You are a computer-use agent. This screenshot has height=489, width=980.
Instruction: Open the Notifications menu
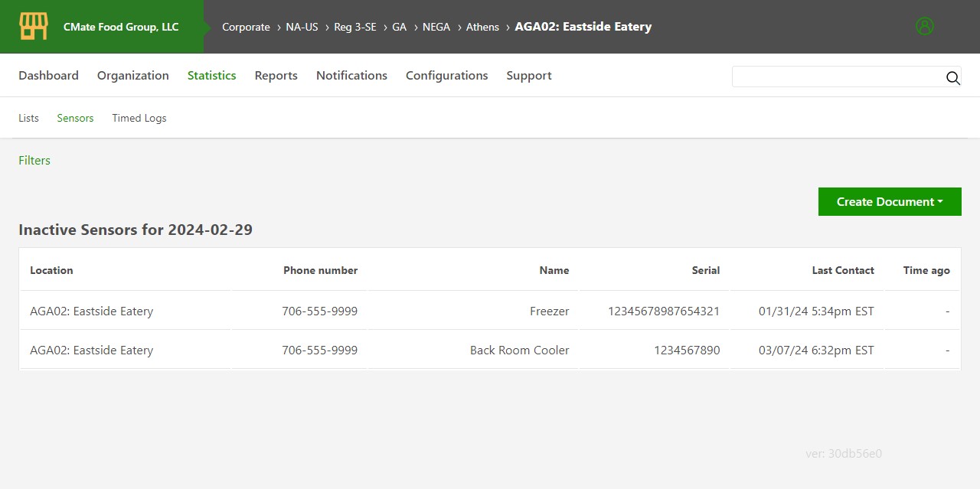click(x=351, y=75)
